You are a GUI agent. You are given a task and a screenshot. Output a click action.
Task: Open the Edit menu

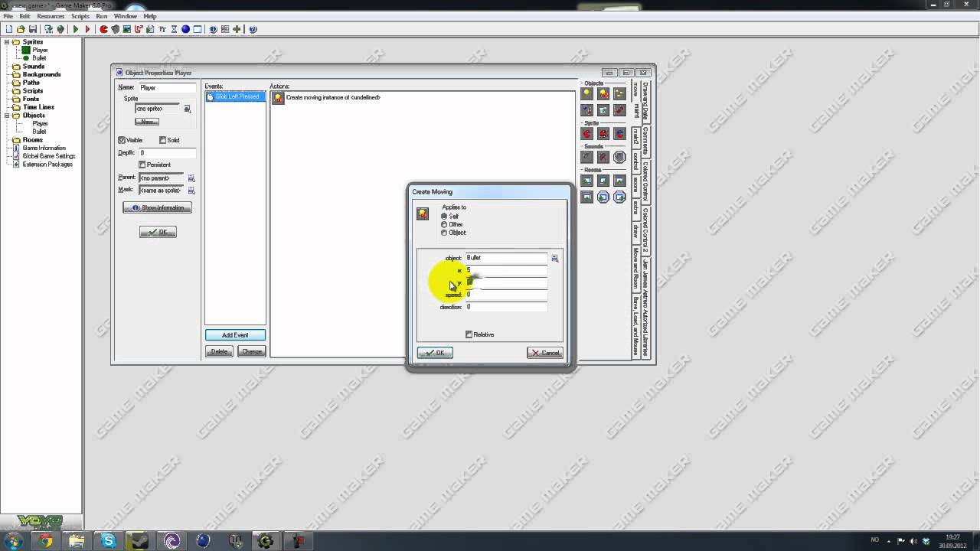[25, 16]
